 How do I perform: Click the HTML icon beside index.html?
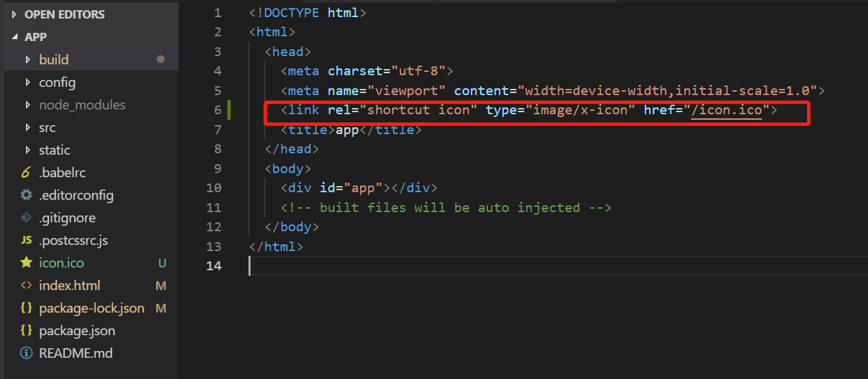[x=26, y=285]
